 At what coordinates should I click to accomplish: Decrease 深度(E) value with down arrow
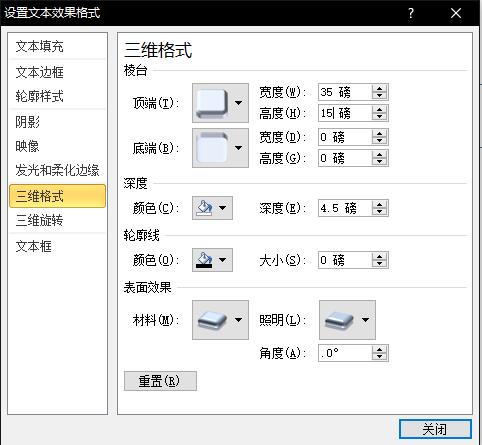click(x=380, y=212)
